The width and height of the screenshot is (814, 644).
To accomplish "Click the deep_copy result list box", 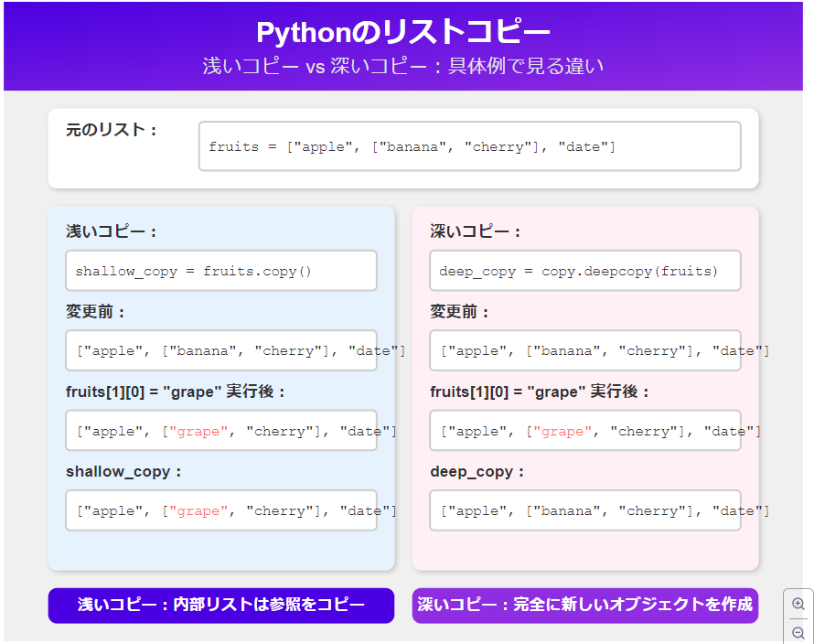I will coord(585,510).
